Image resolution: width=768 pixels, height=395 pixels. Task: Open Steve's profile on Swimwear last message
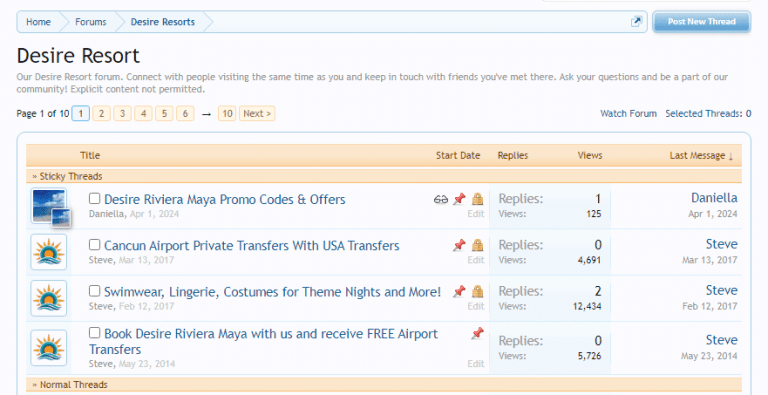click(721, 290)
